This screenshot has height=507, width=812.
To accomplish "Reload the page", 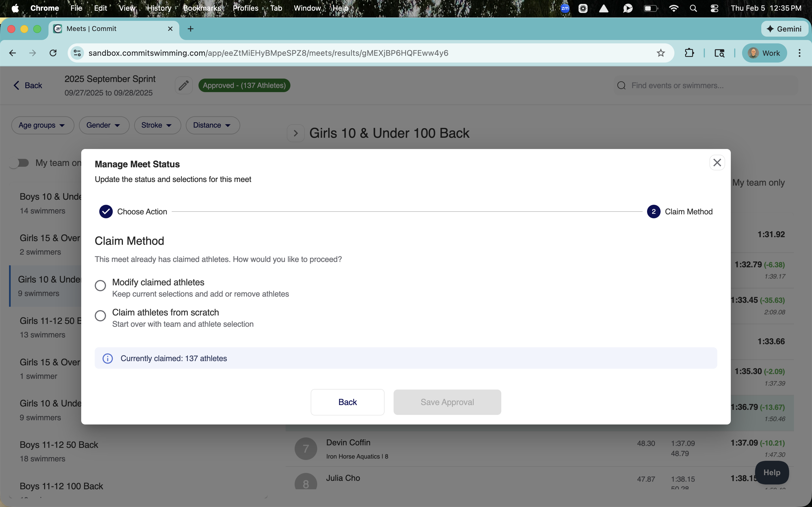I will tap(53, 53).
